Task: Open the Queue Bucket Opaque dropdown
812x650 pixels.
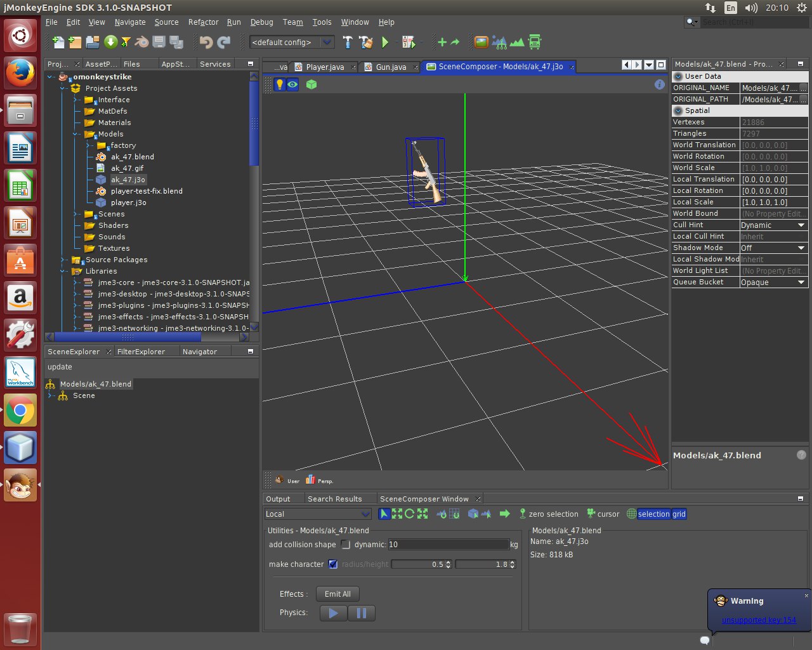Action: click(x=773, y=282)
